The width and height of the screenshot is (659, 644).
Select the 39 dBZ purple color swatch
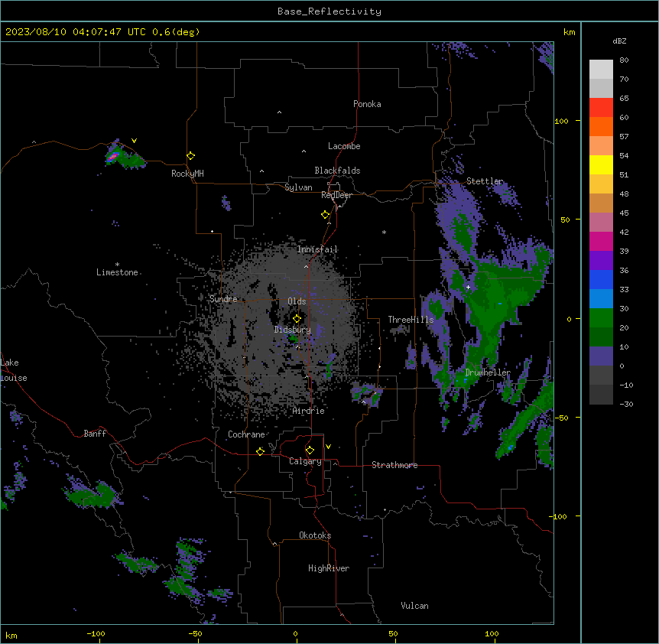pyautogui.click(x=601, y=260)
